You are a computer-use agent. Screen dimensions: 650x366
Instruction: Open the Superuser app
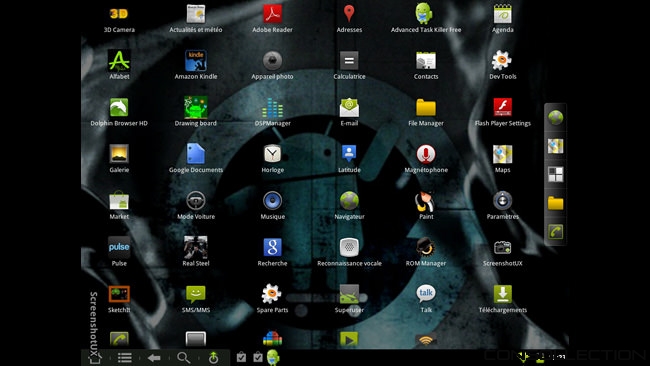(x=349, y=298)
